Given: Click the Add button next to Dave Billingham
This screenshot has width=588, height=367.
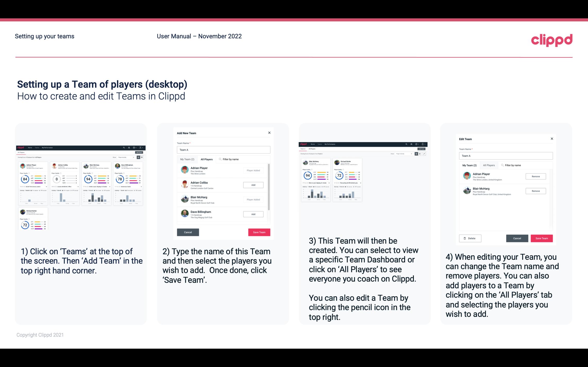Looking at the screenshot, I should point(253,214).
